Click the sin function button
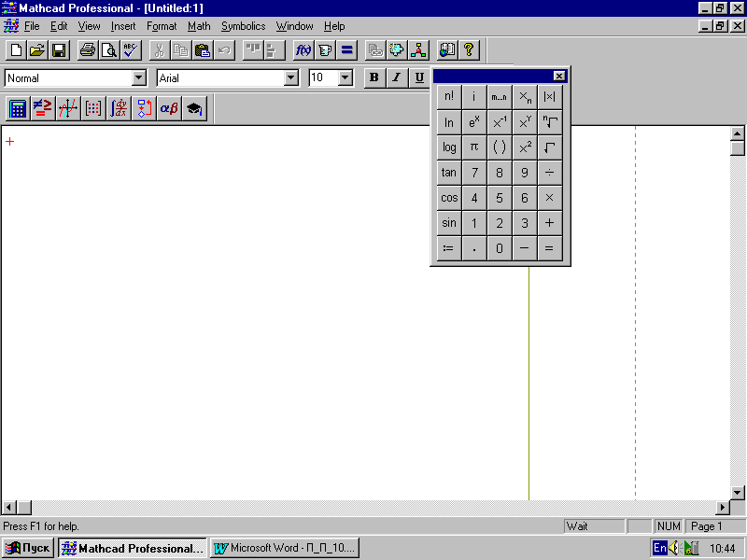 click(x=449, y=223)
